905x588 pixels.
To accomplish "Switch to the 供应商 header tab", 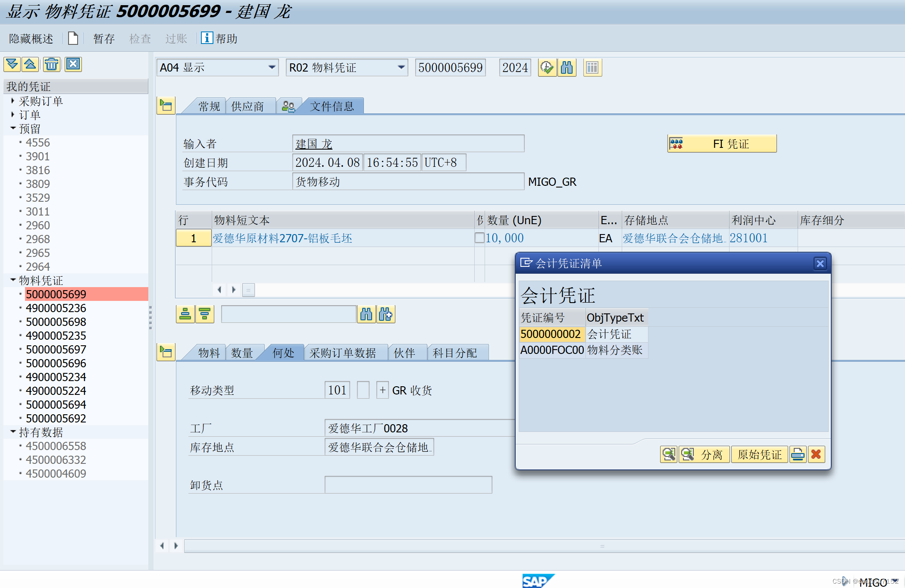I will click(247, 106).
